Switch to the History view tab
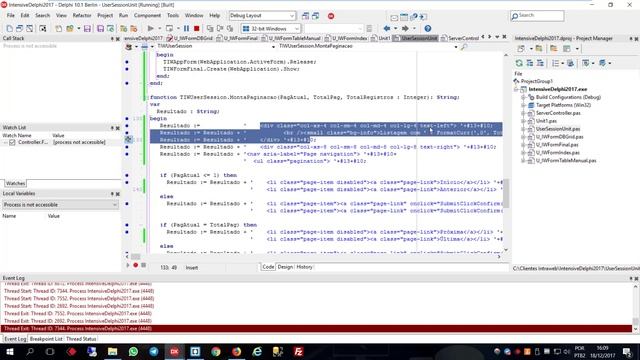 point(304,267)
